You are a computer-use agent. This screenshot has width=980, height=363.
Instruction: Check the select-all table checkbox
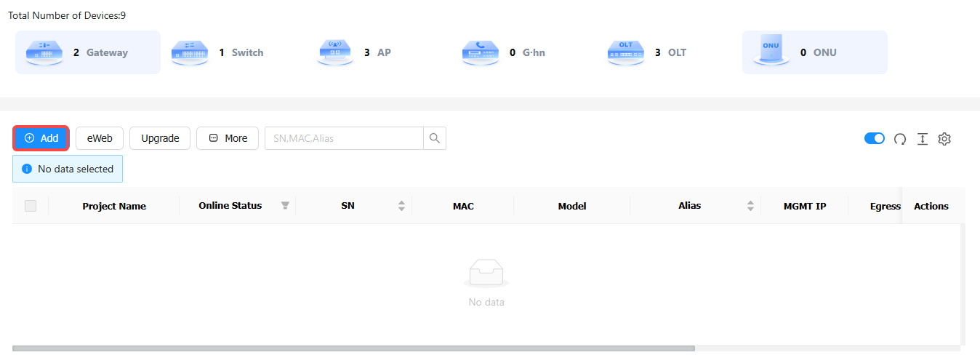click(x=31, y=206)
